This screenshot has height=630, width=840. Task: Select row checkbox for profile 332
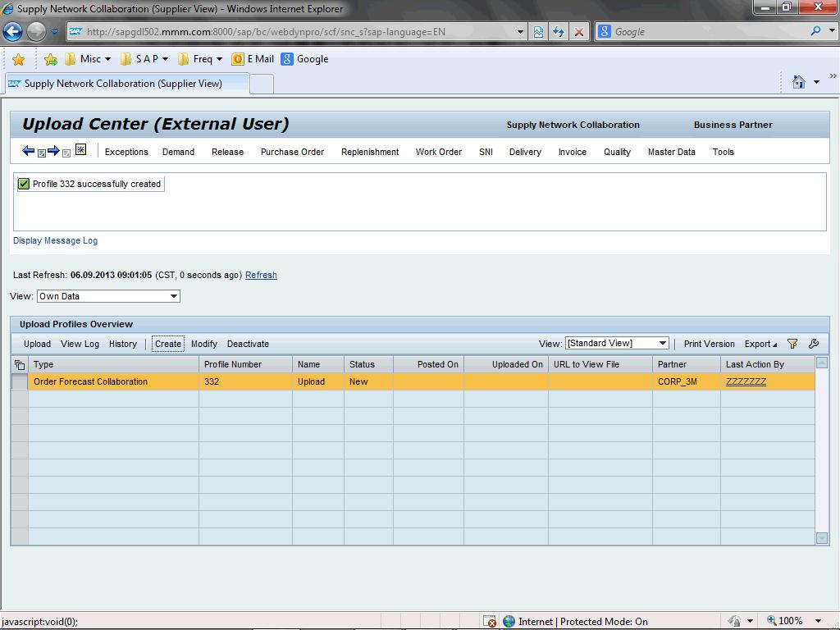(x=20, y=381)
